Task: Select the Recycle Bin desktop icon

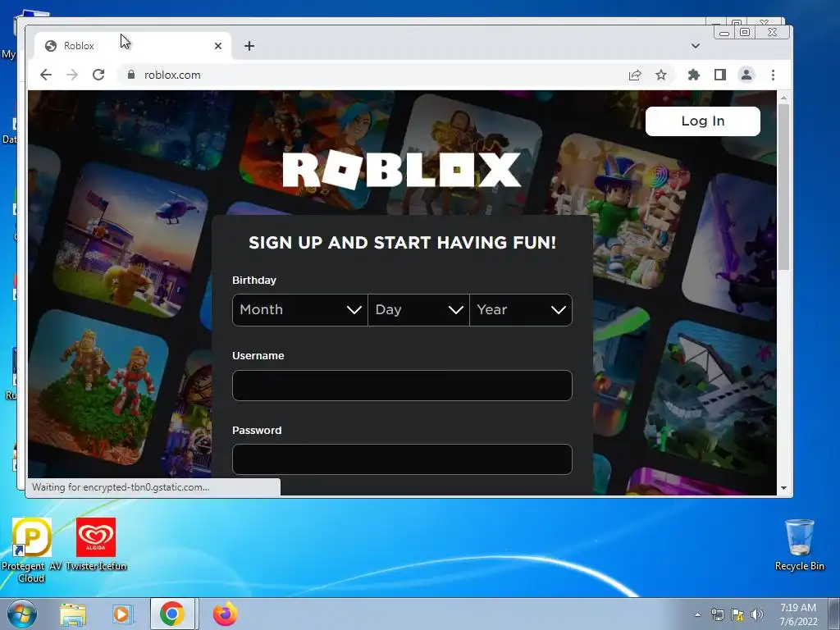Action: coord(799,545)
